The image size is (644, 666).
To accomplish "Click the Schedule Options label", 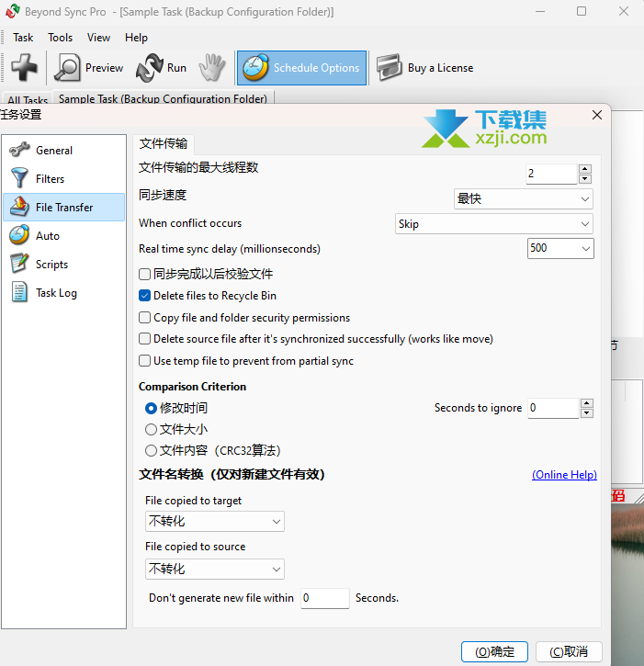I will coord(316,68).
